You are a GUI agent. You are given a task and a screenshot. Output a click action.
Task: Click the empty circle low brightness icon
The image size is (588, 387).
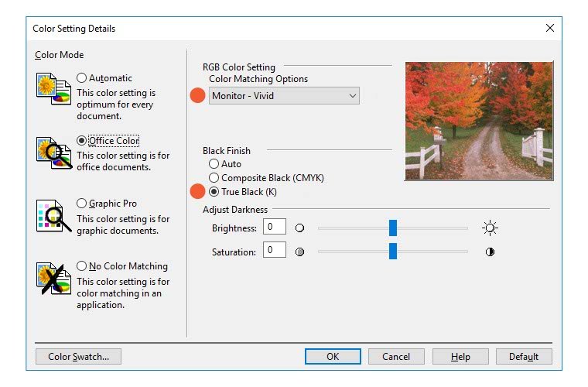coord(299,228)
